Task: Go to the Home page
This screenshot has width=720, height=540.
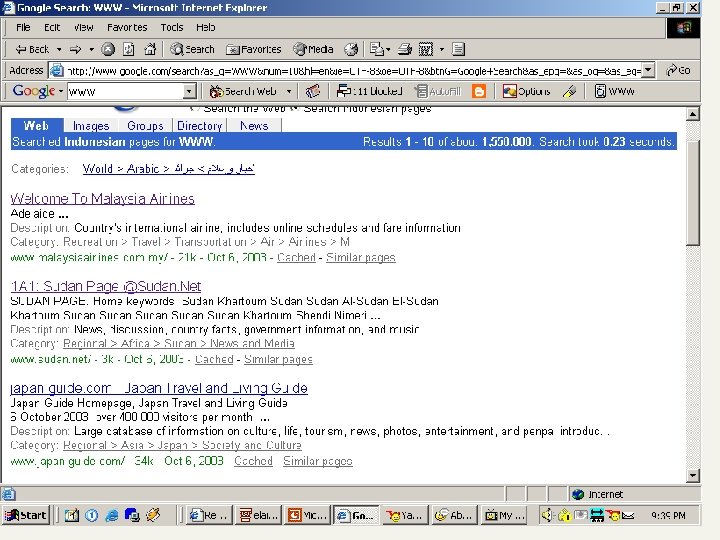Action: pos(150,49)
